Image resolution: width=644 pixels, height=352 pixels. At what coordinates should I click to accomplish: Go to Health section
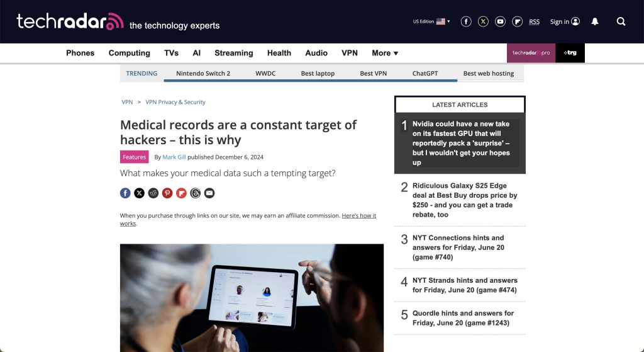pyautogui.click(x=279, y=53)
